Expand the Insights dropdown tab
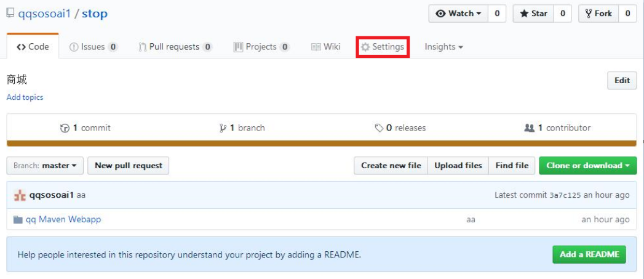Screen dimensions: 644x279 tap(443, 47)
